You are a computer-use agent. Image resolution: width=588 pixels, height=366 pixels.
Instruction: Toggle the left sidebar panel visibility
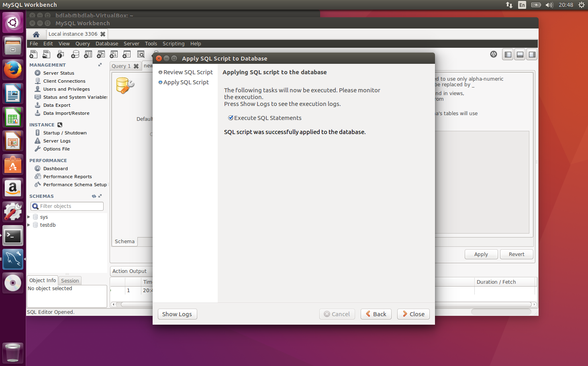[x=508, y=55]
